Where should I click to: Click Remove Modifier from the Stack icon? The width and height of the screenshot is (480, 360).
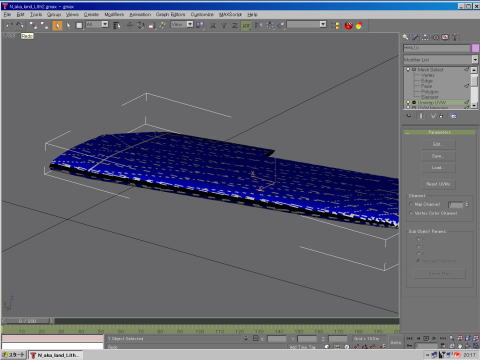441,116
